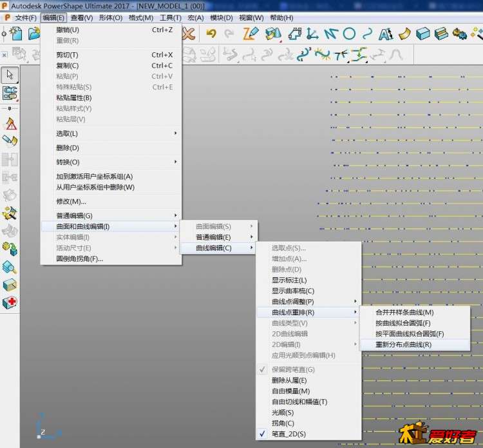Click the orange Undo arrow icon

pyautogui.click(x=211, y=34)
